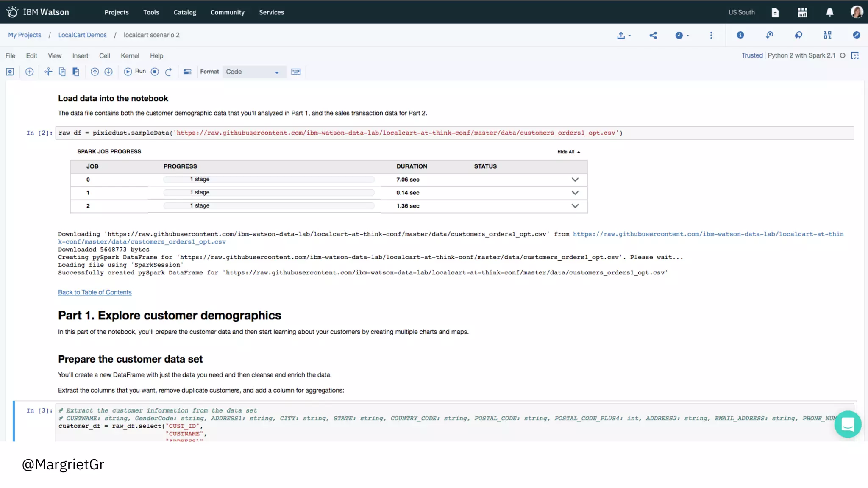Screen dimensions: 868x488
Task: Open the Kernel menu
Action: (130, 56)
